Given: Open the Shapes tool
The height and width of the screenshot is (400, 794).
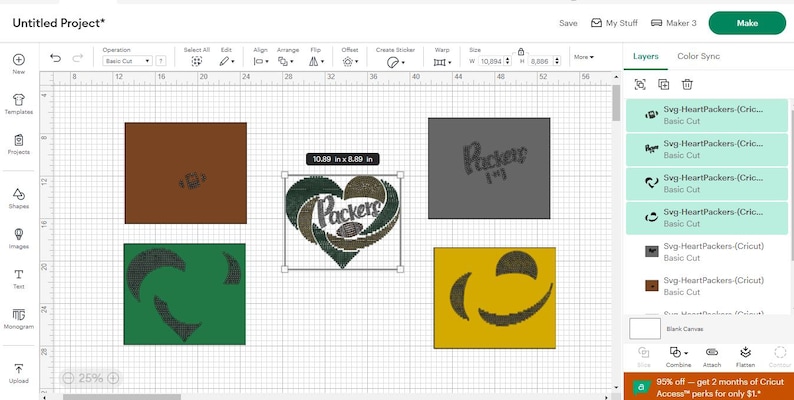Looking at the screenshot, I should [19, 198].
